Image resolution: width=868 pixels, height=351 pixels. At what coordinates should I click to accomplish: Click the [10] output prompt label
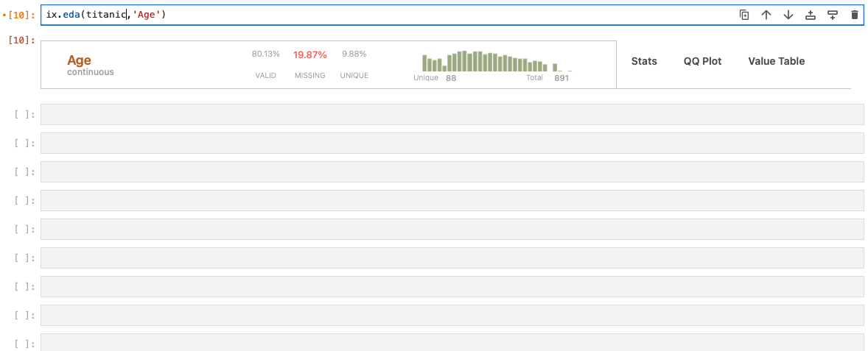click(x=21, y=40)
